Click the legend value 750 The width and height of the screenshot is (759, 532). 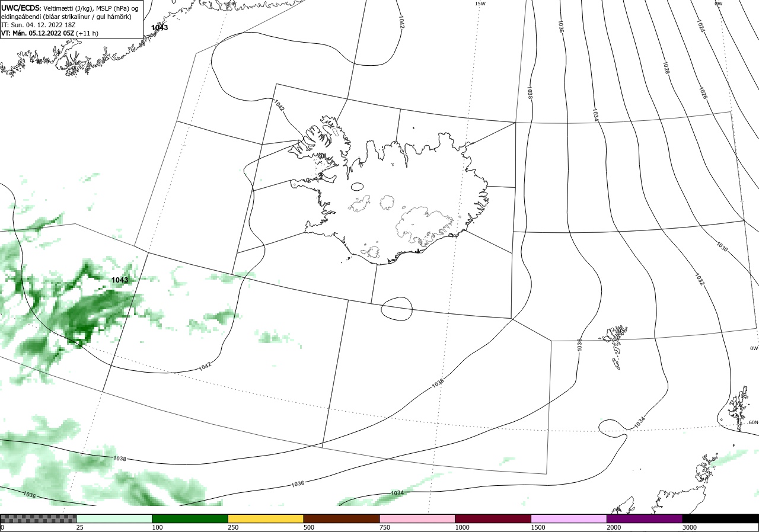coord(385,527)
